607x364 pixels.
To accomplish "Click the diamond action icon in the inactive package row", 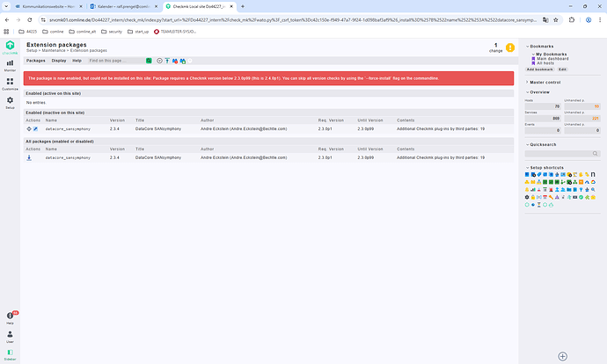I will 29,129.
